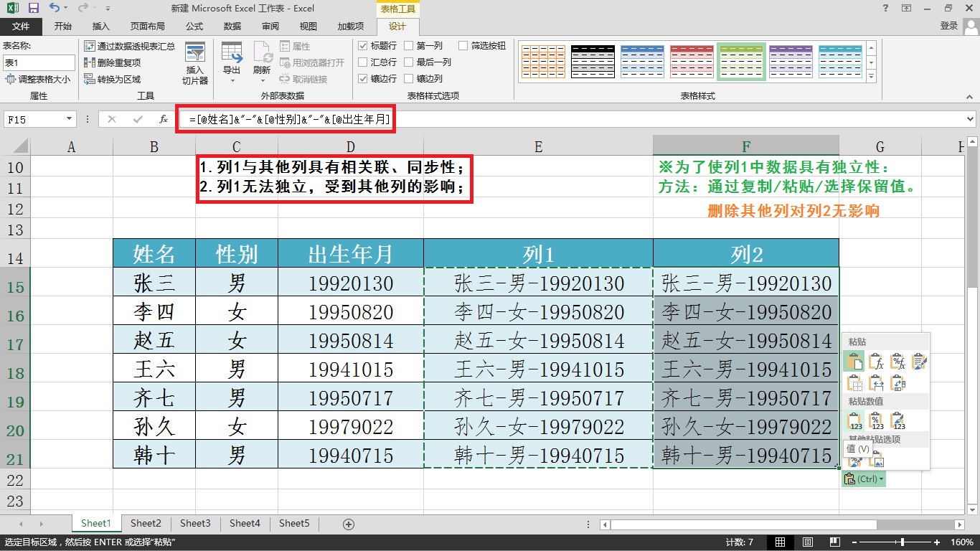The width and height of the screenshot is (980, 551).
Task: Switch to the Insert (插入) tab
Action: coord(101,27)
